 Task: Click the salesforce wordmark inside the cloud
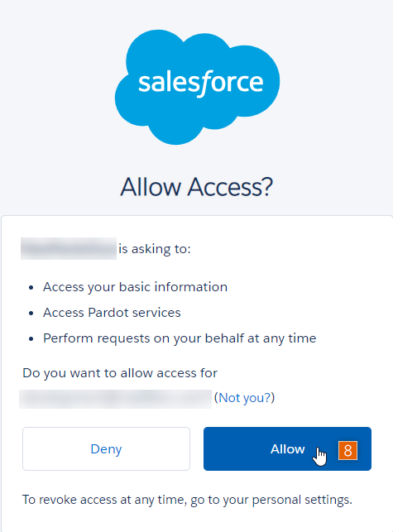point(201,83)
